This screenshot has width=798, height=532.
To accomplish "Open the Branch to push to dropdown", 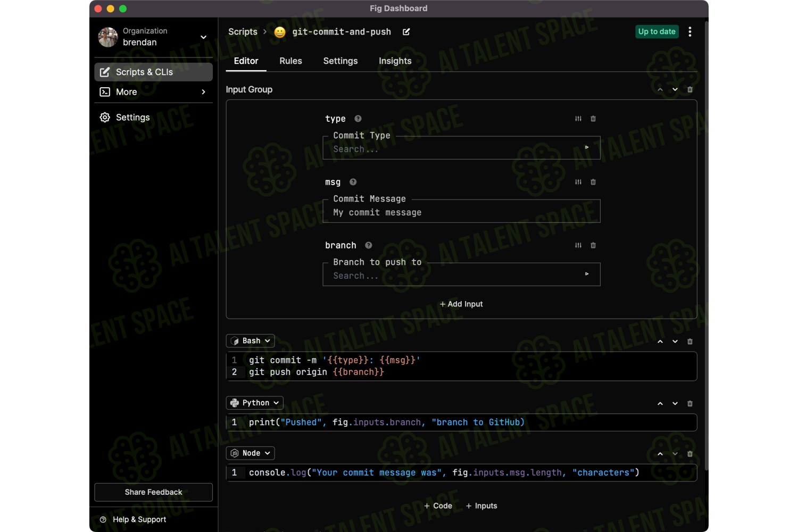I will pos(461,275).
